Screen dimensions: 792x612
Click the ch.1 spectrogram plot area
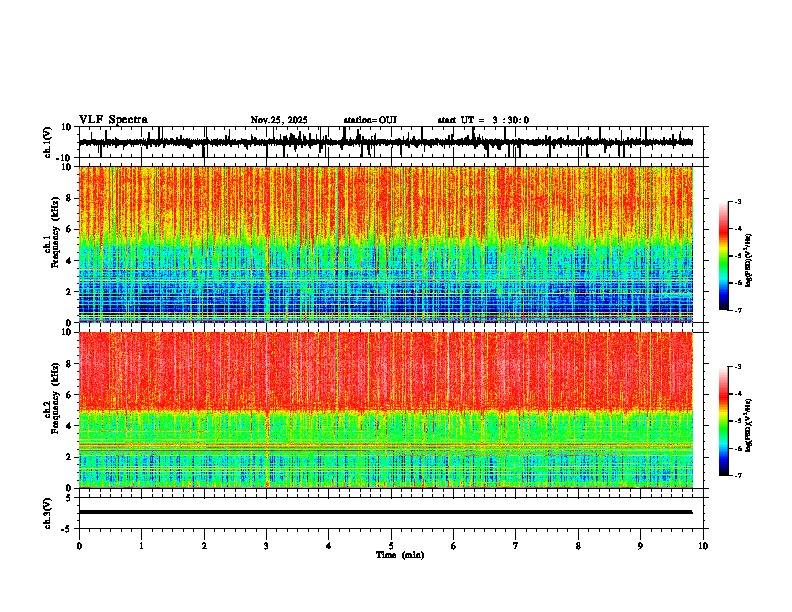(x=386, y=244)
